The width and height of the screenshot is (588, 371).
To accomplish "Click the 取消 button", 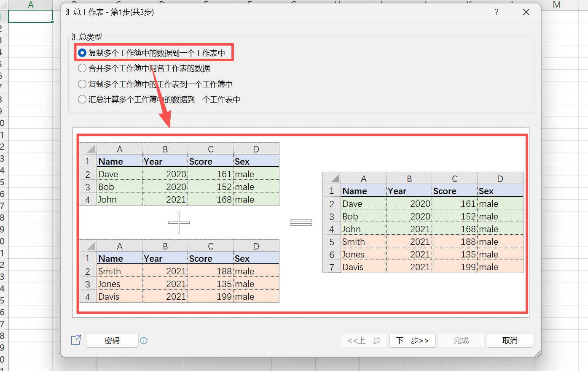I will tap(510, 340).
